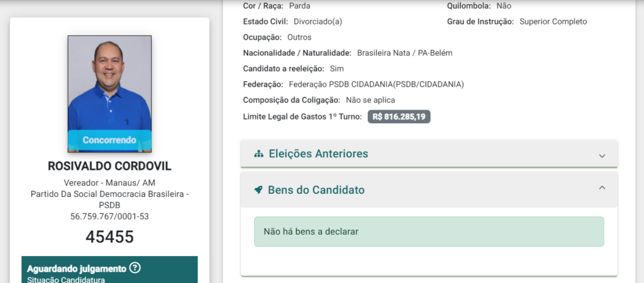Select the name ROSIVALDO CORDOVIL
The height and width of the screenshot is (283, 644).
[x=109, y=167]
